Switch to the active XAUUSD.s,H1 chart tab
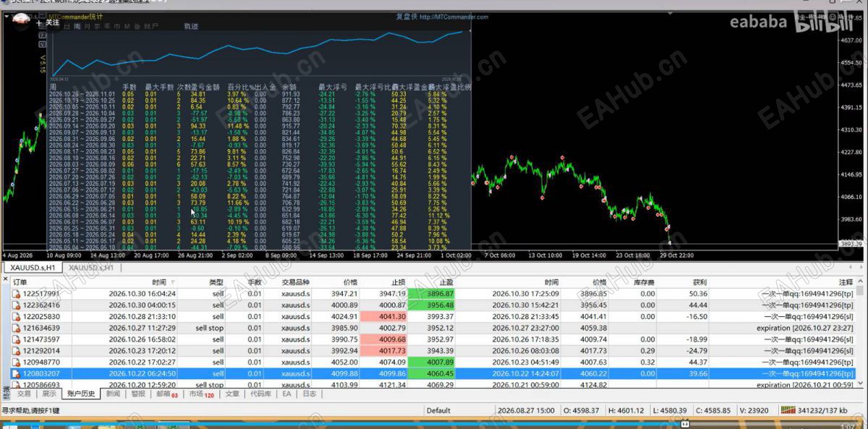 [31, 268]
